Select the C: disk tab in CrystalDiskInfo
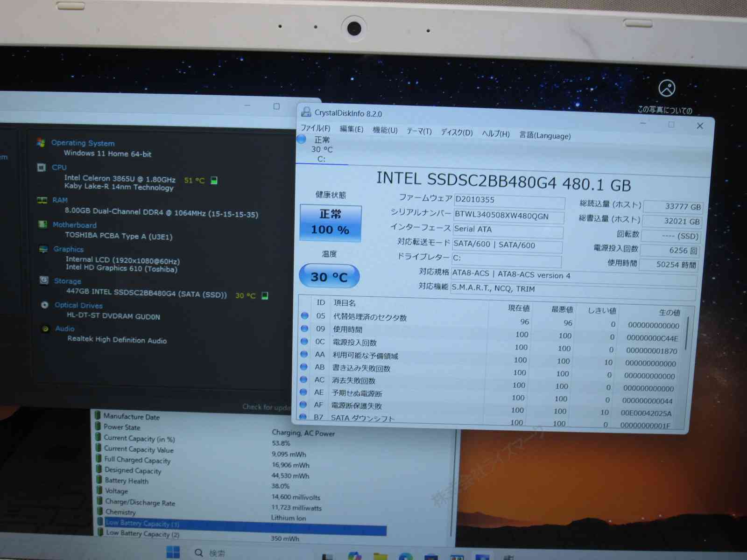 tap(322, 149)
